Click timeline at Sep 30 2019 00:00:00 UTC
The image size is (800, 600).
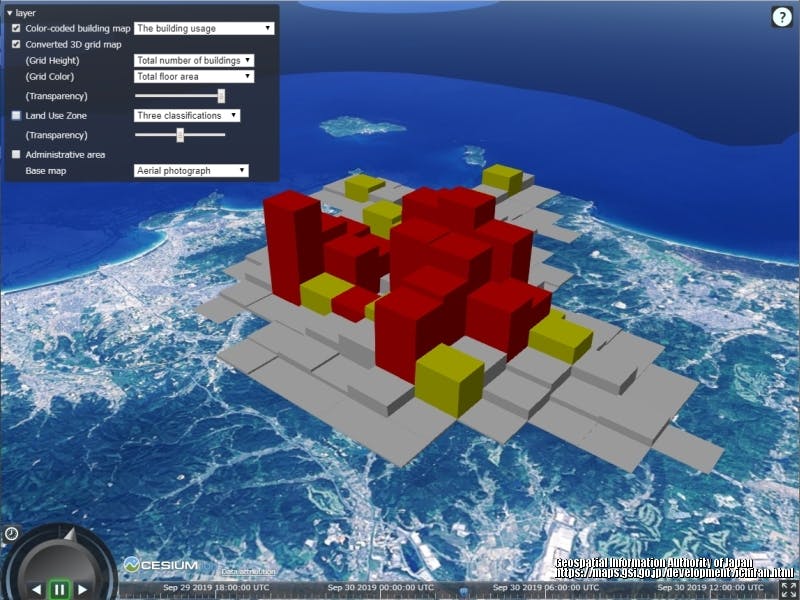(x=381, y=588)
